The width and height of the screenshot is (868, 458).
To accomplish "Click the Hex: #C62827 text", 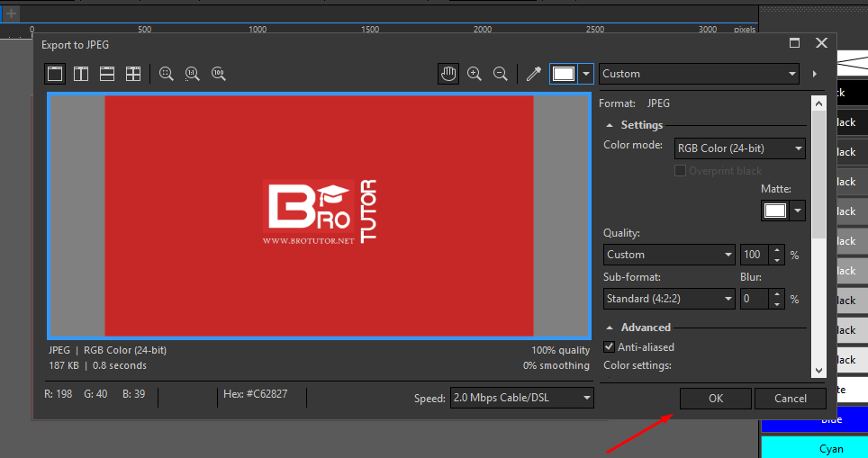I will point(255,394).
